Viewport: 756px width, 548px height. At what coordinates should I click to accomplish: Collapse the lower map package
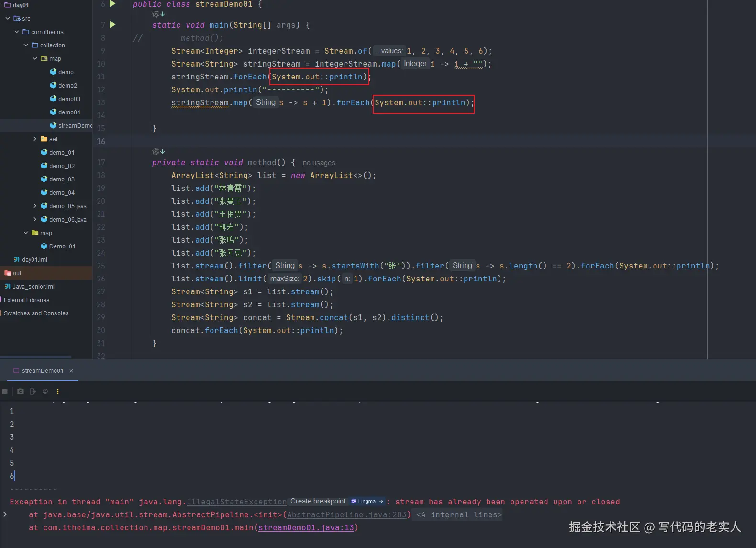[26, 233]
